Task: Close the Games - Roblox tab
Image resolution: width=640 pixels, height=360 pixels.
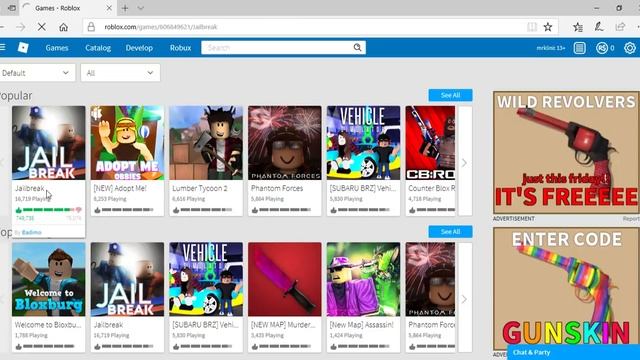Action: [x=109, y=8]
